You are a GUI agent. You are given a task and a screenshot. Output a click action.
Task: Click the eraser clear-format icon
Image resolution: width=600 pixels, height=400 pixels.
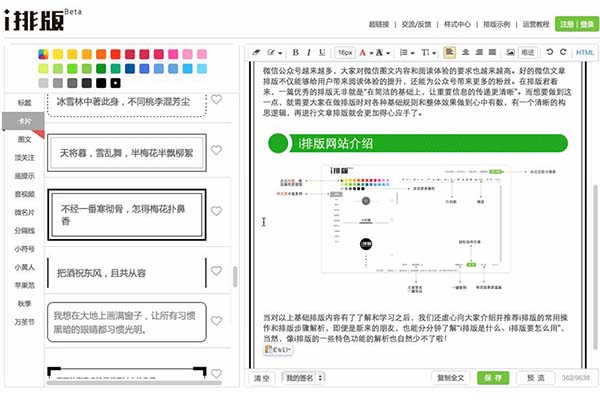point(256,52)
